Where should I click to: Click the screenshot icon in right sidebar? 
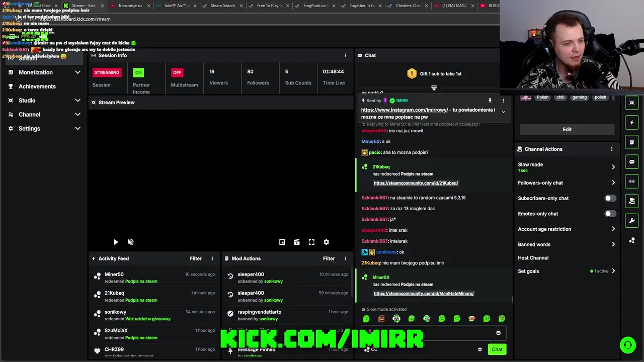tap(632, 103)
